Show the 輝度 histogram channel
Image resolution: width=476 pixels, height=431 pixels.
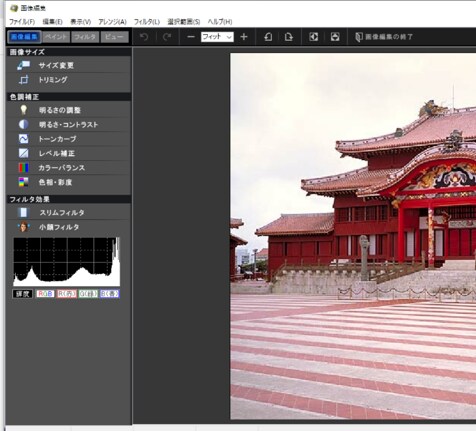click(22, 294)
